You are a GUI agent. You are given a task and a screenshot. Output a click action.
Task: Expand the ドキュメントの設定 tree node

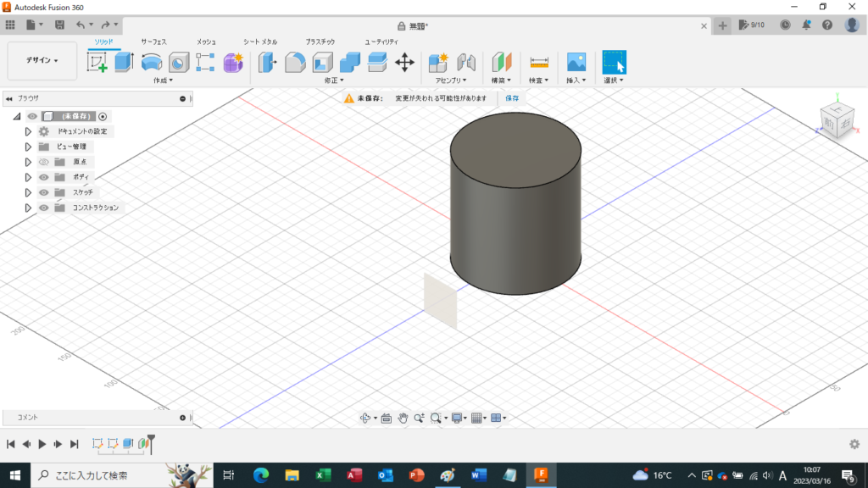(x=28, y=131)
